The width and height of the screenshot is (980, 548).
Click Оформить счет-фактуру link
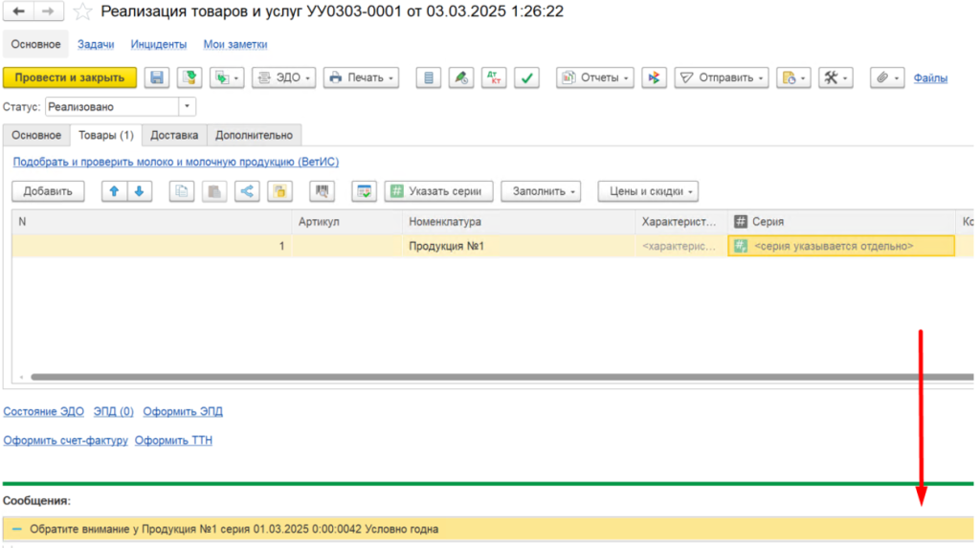pos(66,441)
